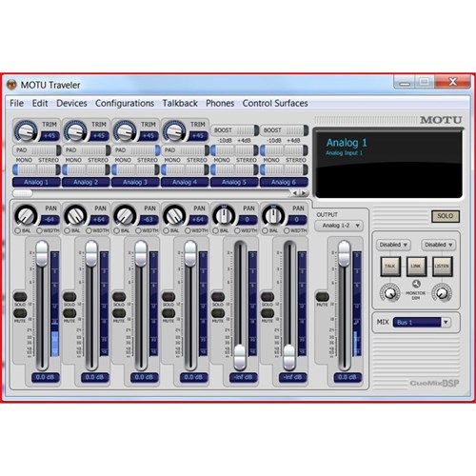Image resolution: width=476 pixels, height=476 pixels.
Task: Click the Analog 2 SOLO button
Action: pos(69,297)
